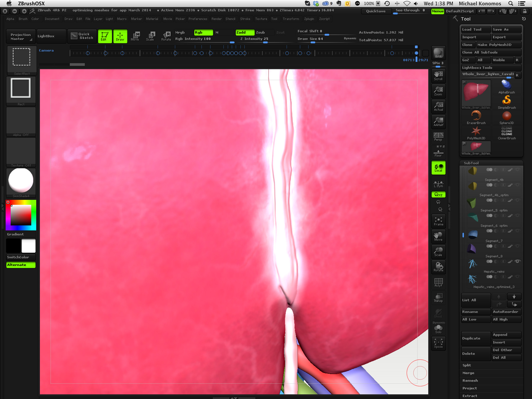Open the Apple menu
The width and height of the screenshot is (532, 399).
(9, 4)
